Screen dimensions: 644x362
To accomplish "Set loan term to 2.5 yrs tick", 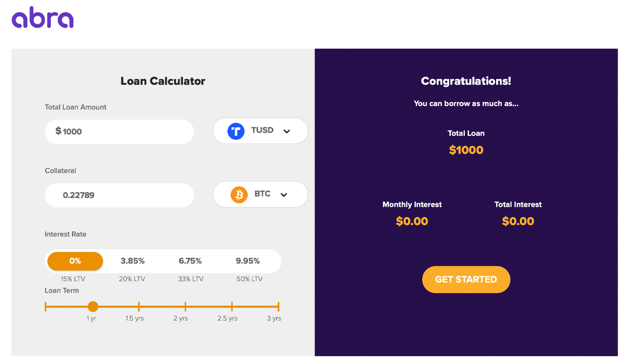I will (232, 306).
